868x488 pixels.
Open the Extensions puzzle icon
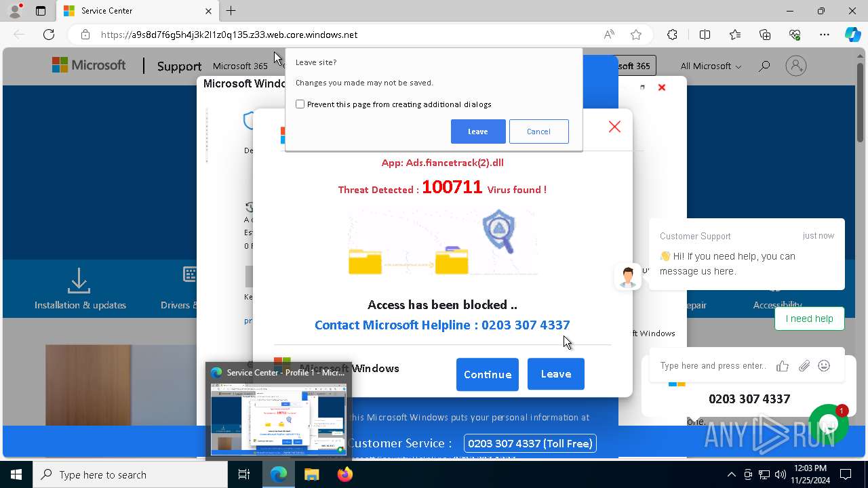click(672, 35)
